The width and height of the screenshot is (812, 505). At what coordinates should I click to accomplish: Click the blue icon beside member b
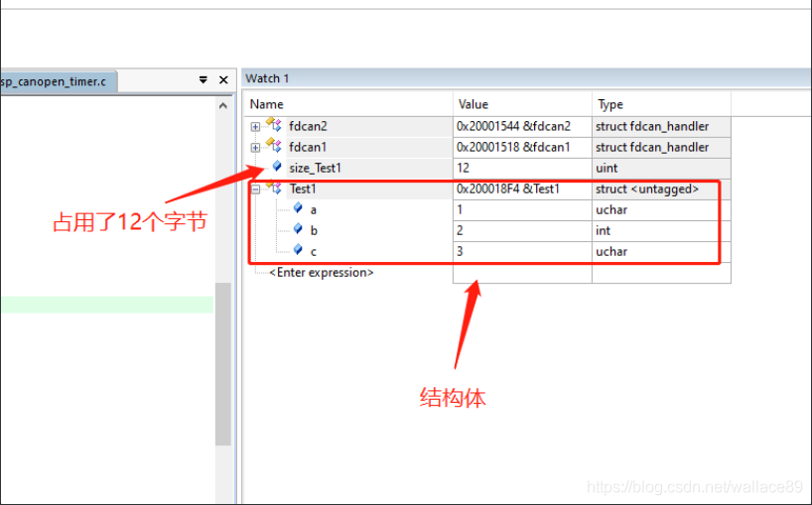[298, 229]
